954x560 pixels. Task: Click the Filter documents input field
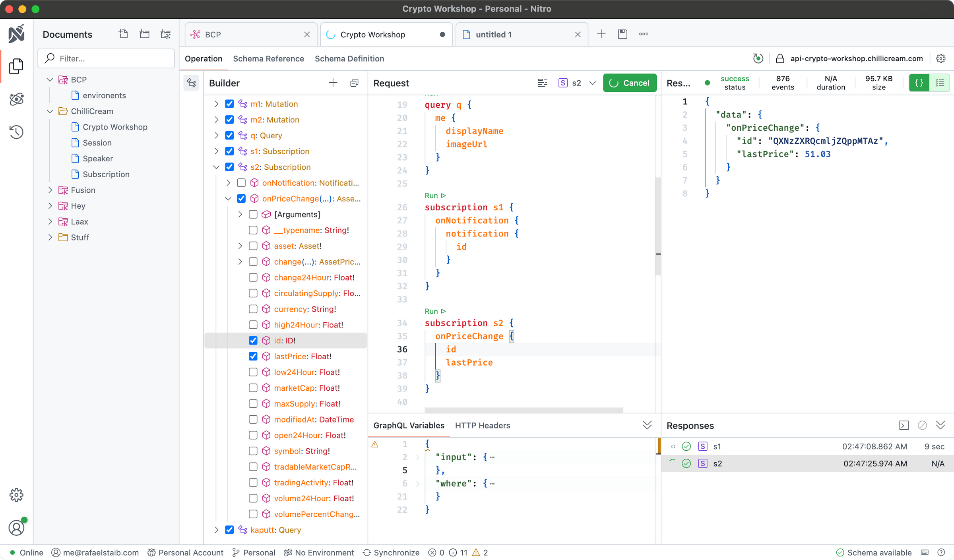[106, 58]
